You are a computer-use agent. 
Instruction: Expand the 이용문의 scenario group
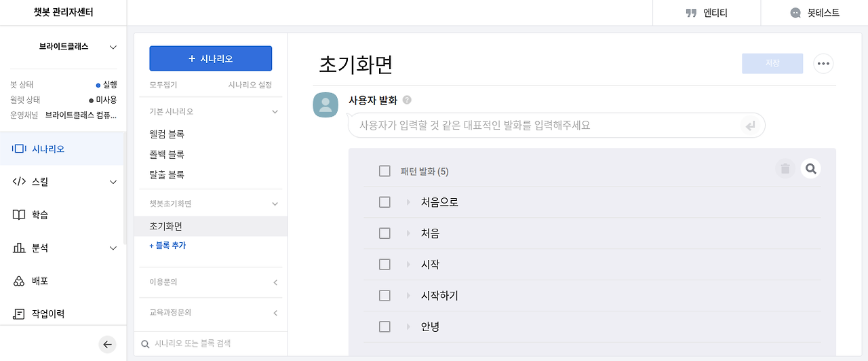(275, 282)
